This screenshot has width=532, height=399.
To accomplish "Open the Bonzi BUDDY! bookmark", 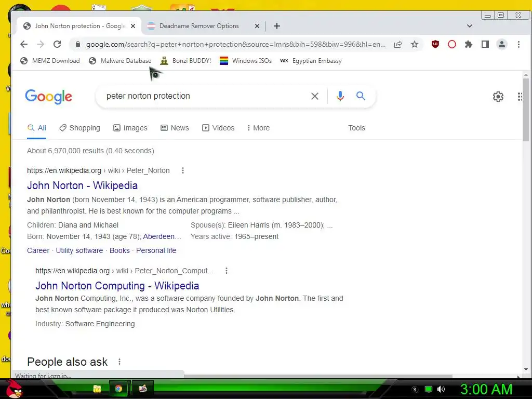I will tap(185, 61).
